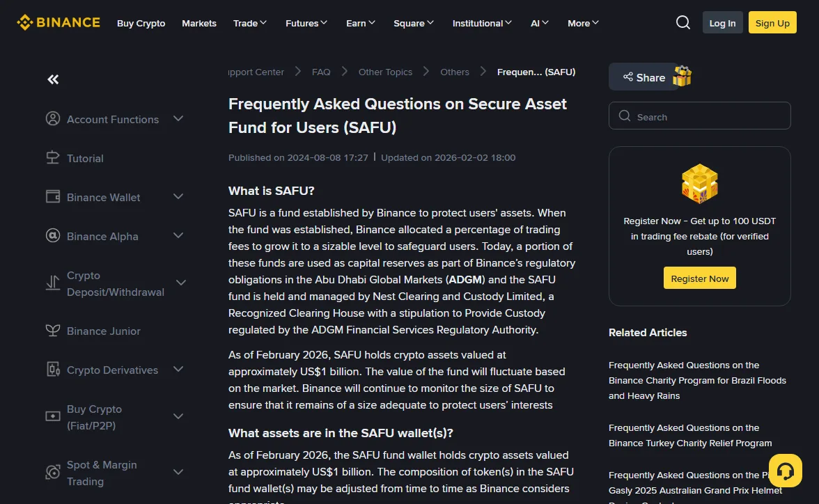Click the gift box icon beside Share
Viewport: 819px width, 504px height.
pyautogui.click(x=682, y=77)
